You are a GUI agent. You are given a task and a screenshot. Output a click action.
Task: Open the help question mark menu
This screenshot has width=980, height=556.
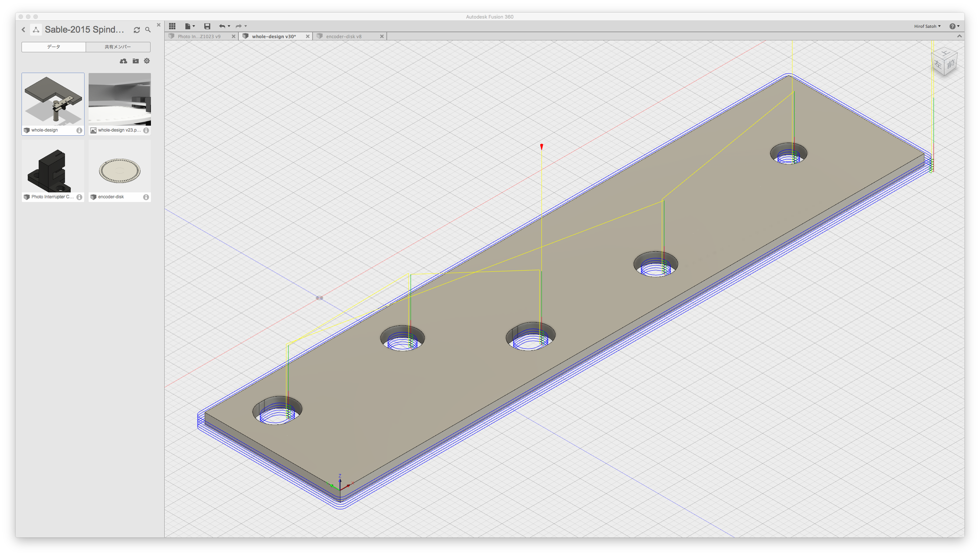point(954,26)
